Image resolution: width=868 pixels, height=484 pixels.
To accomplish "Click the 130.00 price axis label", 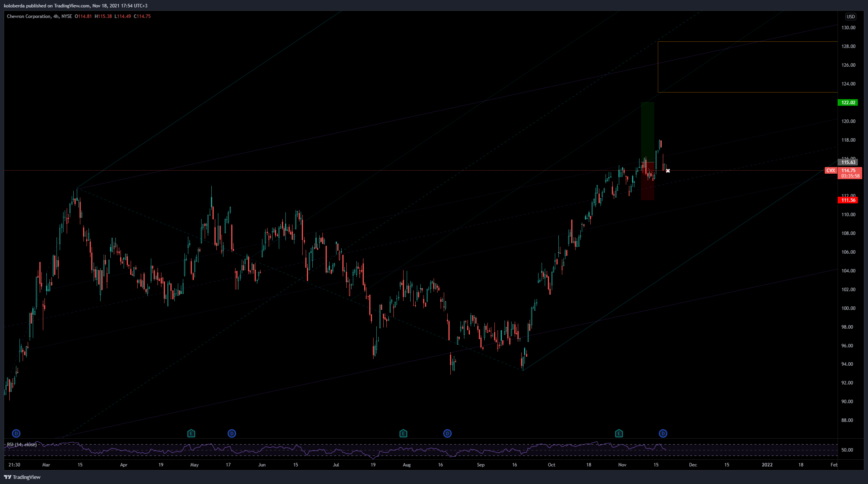I will tap(848, 28).
